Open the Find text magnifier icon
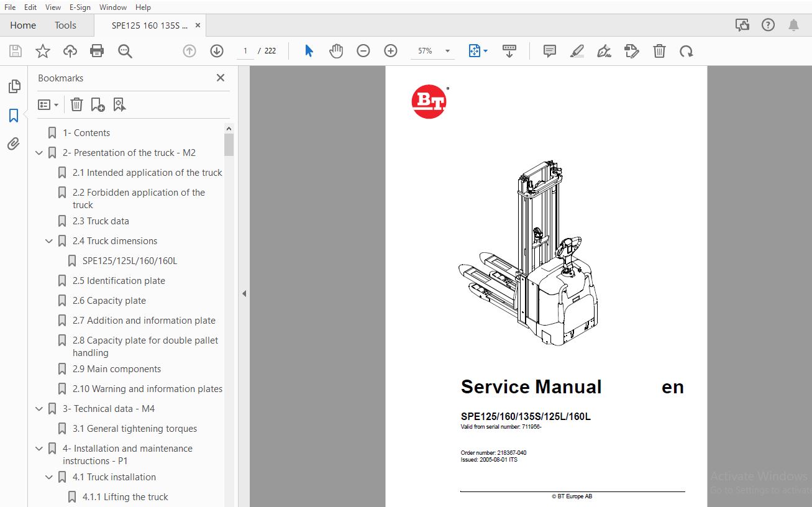The width and height of the screenshot is (812, 507). [x=125, y=51]
